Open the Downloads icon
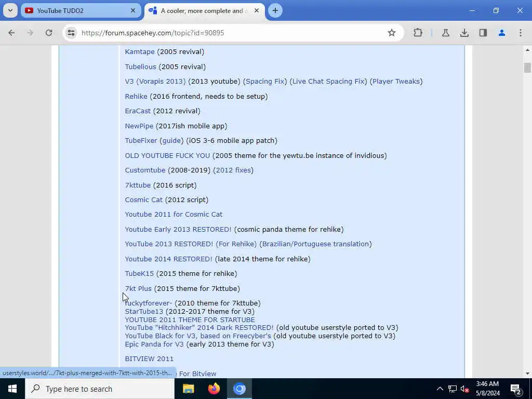532x399 pixels. (464, 33)
